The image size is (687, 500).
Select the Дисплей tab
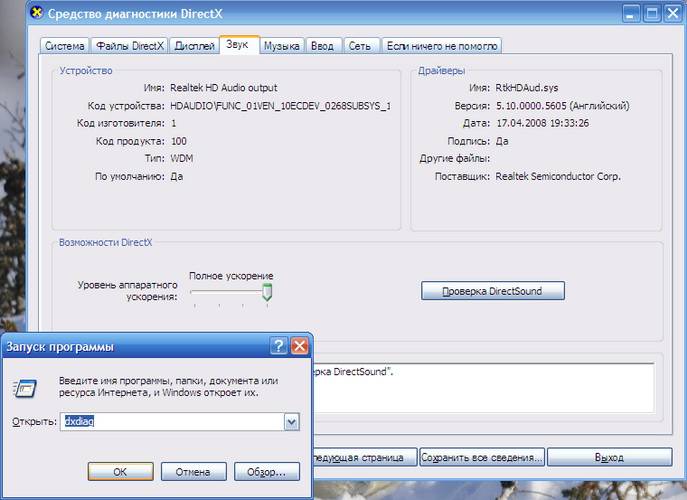[195, 46]
